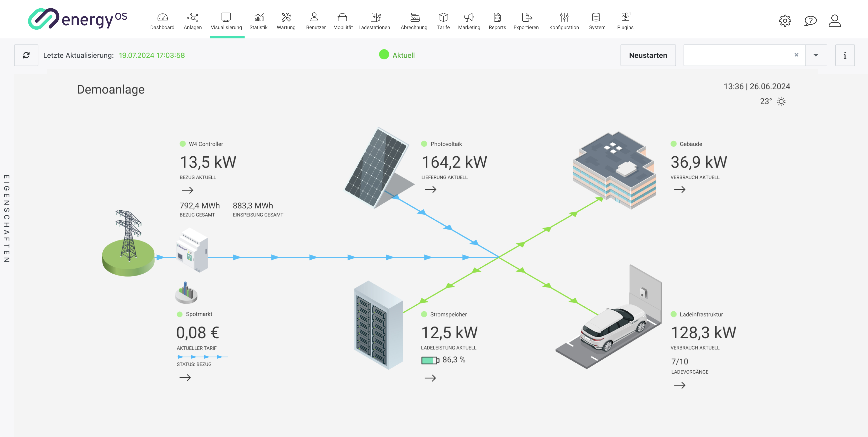Expand the plant selection dropdown arrow
Screen dimensions: 868x437
pyautogui.click(x=815, y=55)
